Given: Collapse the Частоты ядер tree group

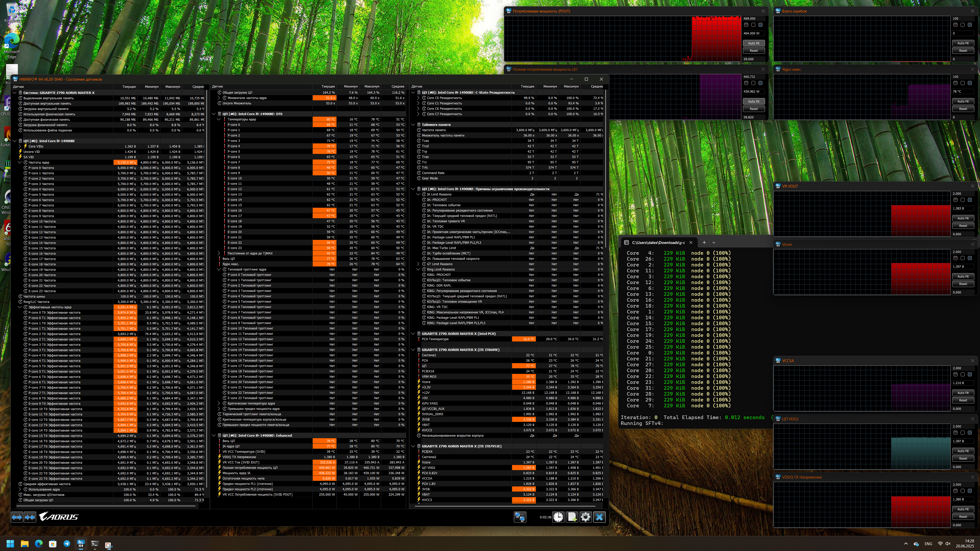Looking at the screenshot, I should click(x=20, y=162).
